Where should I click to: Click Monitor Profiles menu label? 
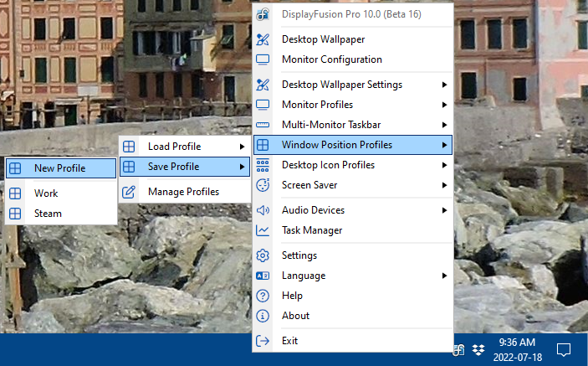[317, 105]
